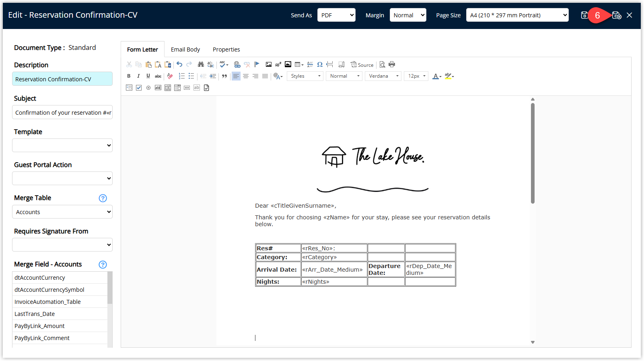This screenshot has height=361, width=644.
Task: Toggle Block Quote formatting
Action: coord(224,76)
